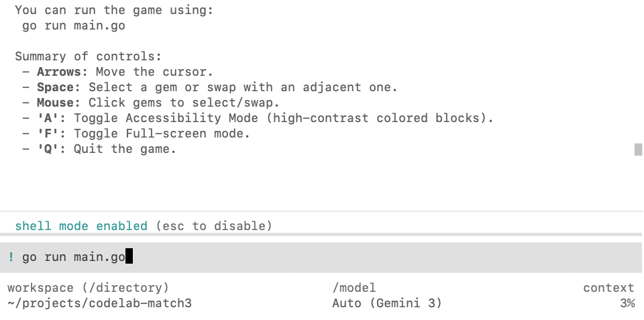Click 'go run main.go' command in output
644x320 pixels.
click(73, 26)
